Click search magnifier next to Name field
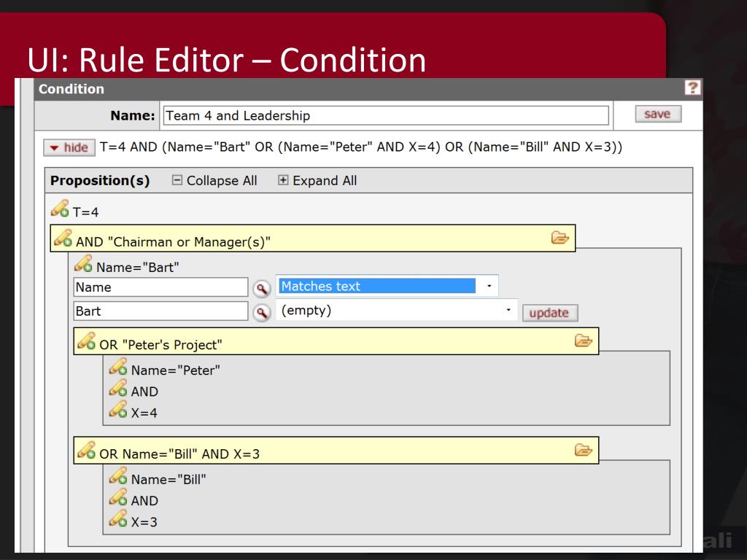The image size is (747, 560). 261,288
